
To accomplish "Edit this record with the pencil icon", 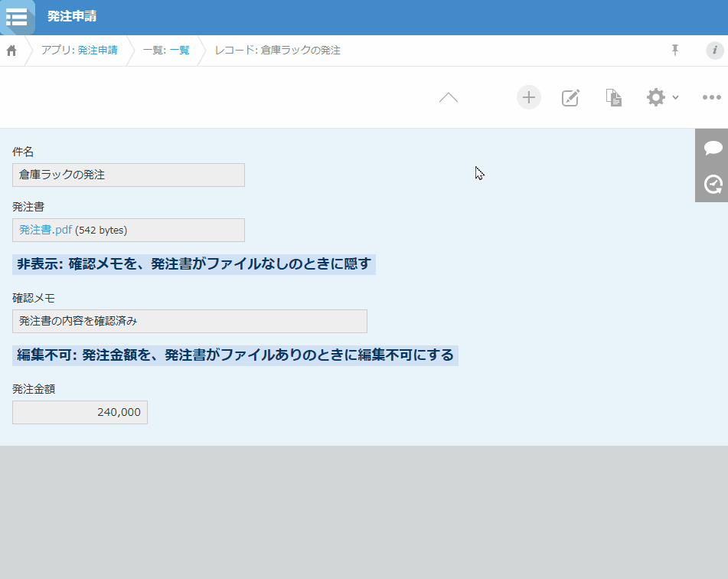I will 570,97.
